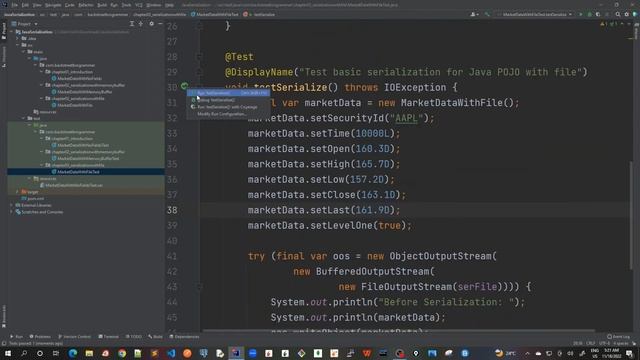Open the Code menu

pyautogui.click(x=70, y=5)
